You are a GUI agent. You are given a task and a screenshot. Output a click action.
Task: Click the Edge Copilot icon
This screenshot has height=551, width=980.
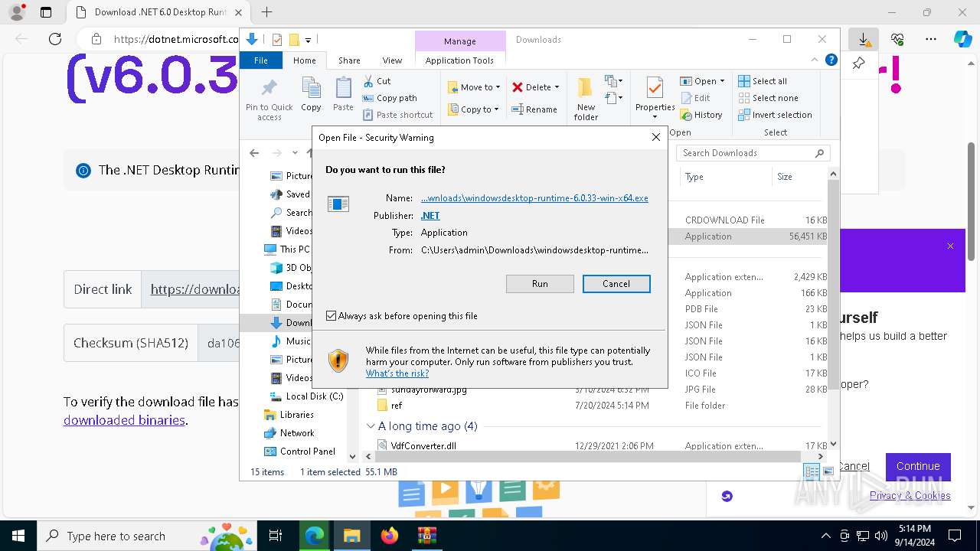[x=963, y=39]
